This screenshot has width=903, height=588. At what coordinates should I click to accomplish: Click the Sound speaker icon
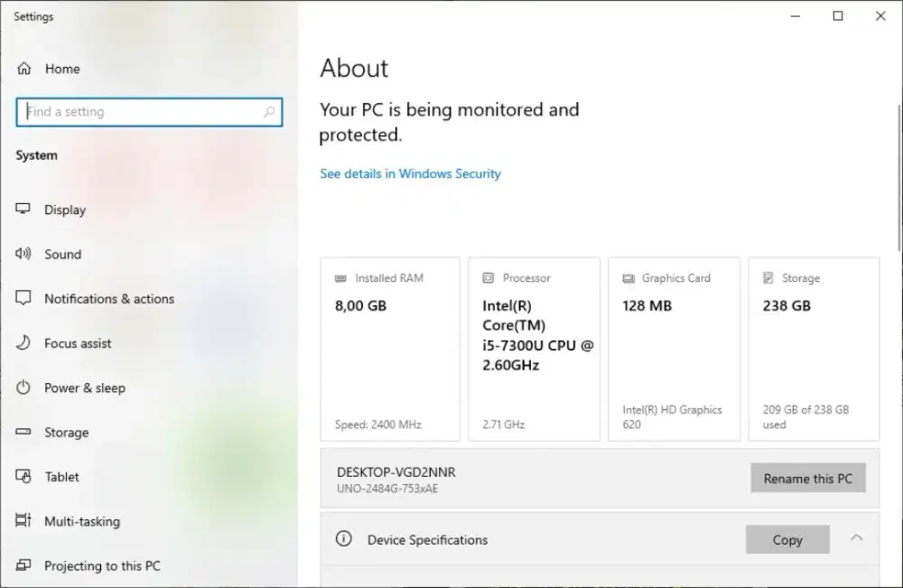[x=23, y=254]
